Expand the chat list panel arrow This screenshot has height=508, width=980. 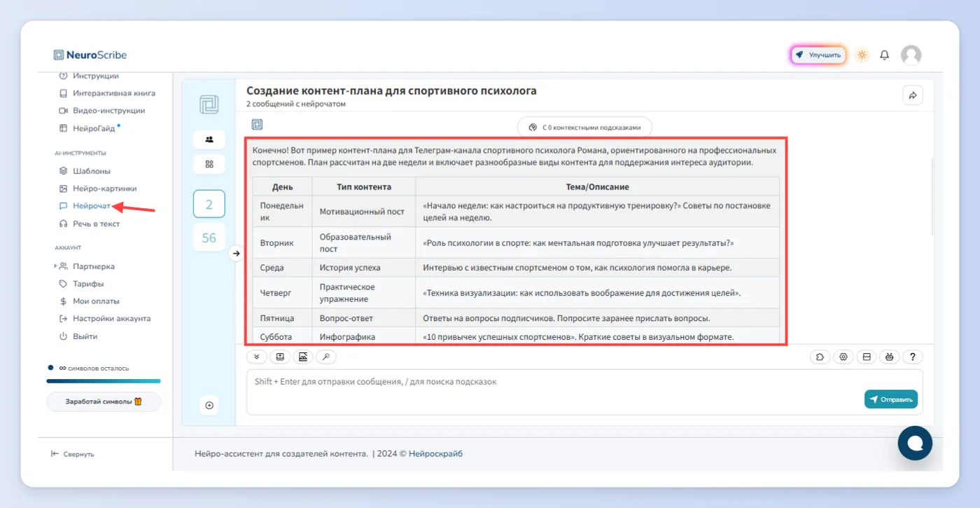click(236, 253)
